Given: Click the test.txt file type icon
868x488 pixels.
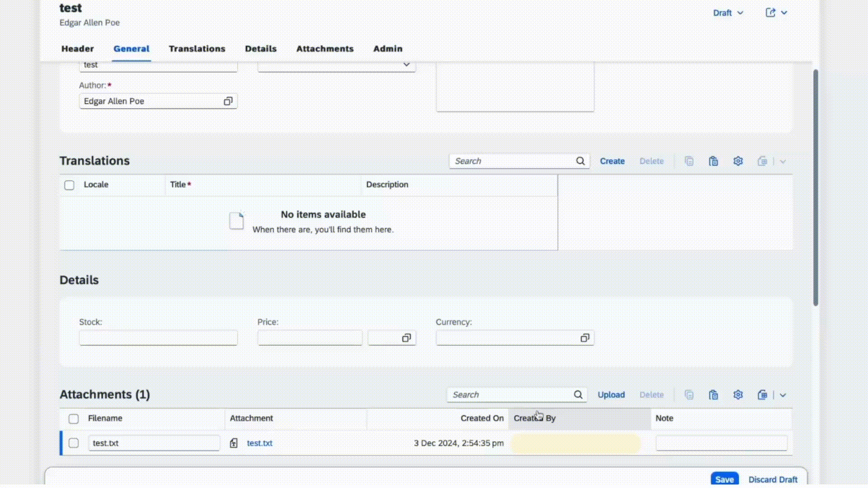Looking at the screenshot, I should [234, 443].
